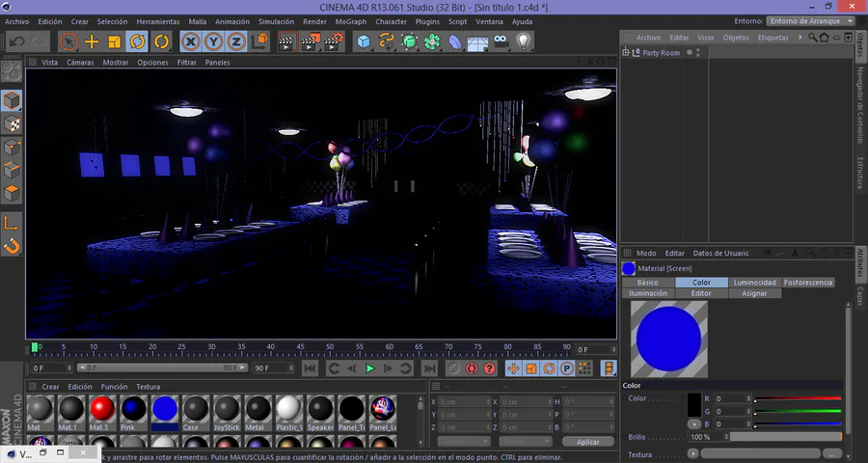Click the Aplicar button
868x463 pixels.
[x=587, y=442]
